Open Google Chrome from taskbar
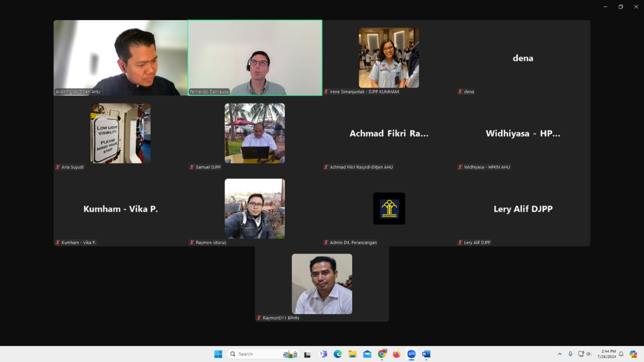 [382, 354]
